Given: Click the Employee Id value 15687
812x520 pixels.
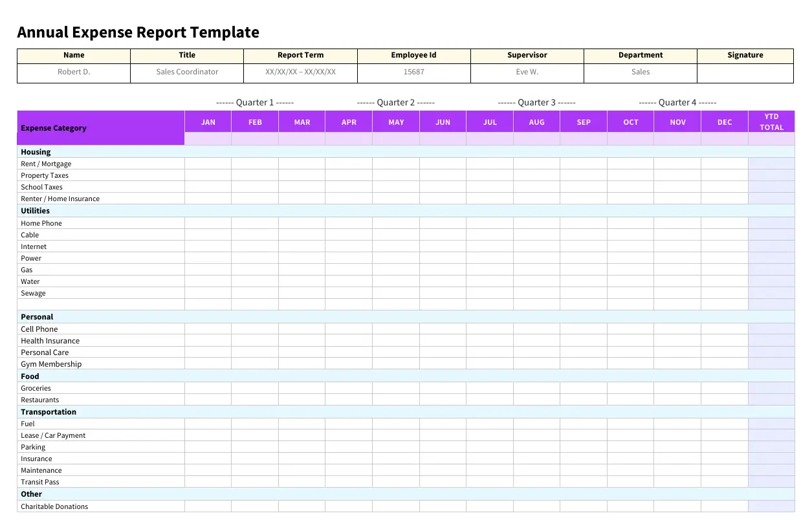Looking at the screenshot, I should tap(413, 72).
